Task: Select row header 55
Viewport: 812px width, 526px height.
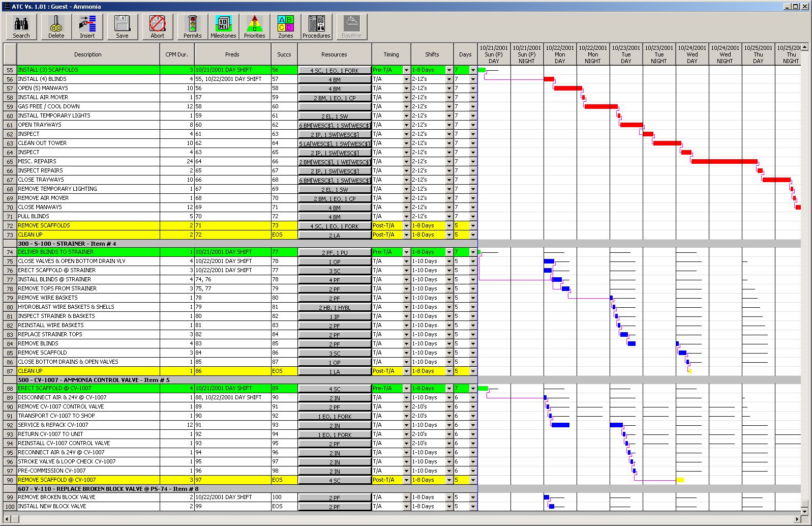Action: [x=10, y=70]
